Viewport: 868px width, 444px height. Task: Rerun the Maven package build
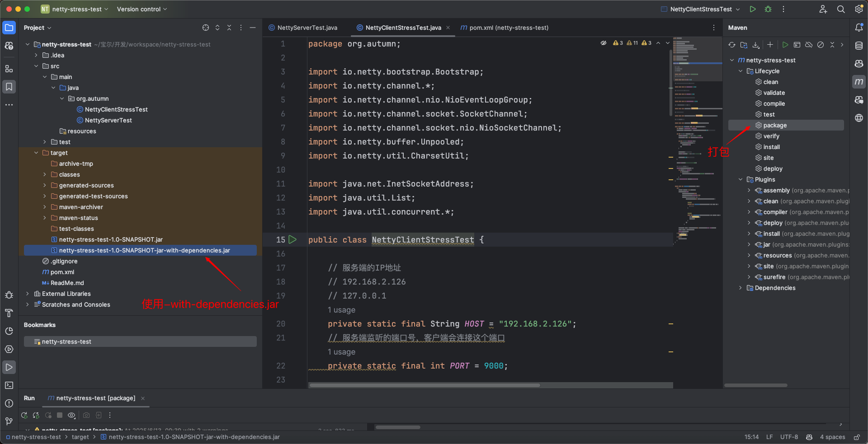point(24,415)
